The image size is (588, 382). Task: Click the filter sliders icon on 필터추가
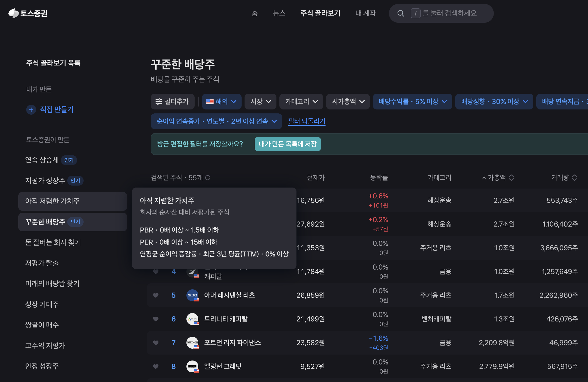158,101
